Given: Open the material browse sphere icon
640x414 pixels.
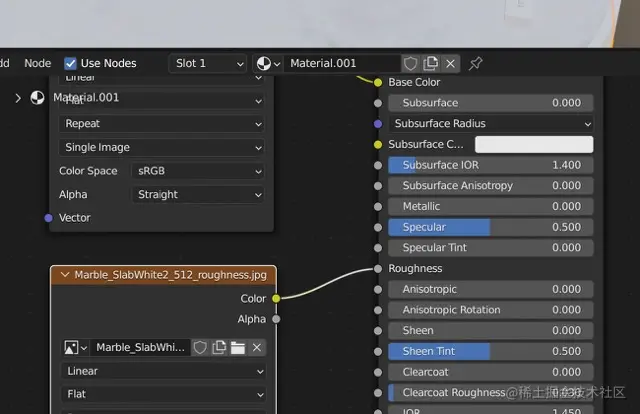Looking at the screenshot, I should pyautogui.click(x=268, y=63).
